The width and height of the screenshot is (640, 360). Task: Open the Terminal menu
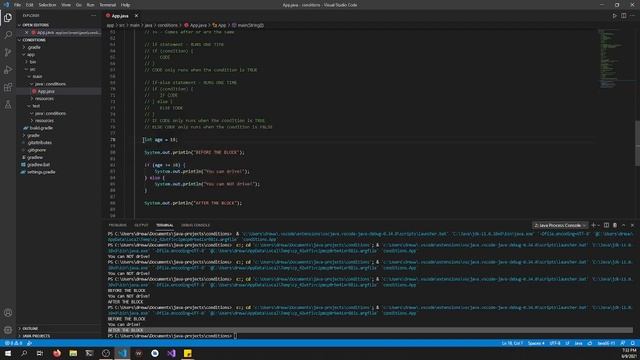(x=108, y=5)
